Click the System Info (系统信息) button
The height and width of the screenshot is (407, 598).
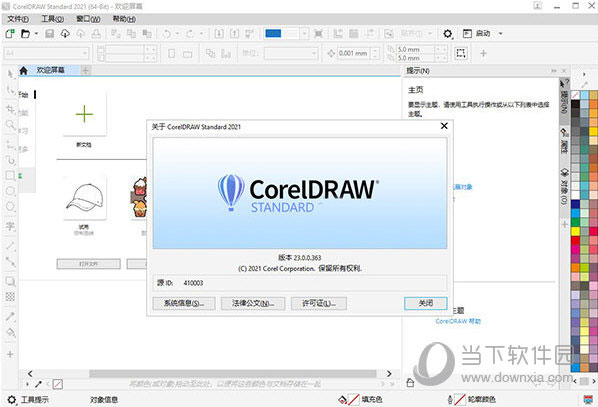tap(184, 304)
